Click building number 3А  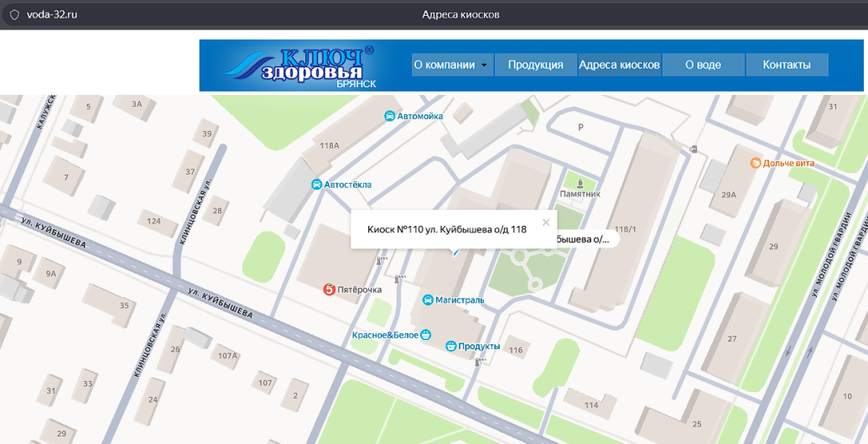(x=137, y=103)
